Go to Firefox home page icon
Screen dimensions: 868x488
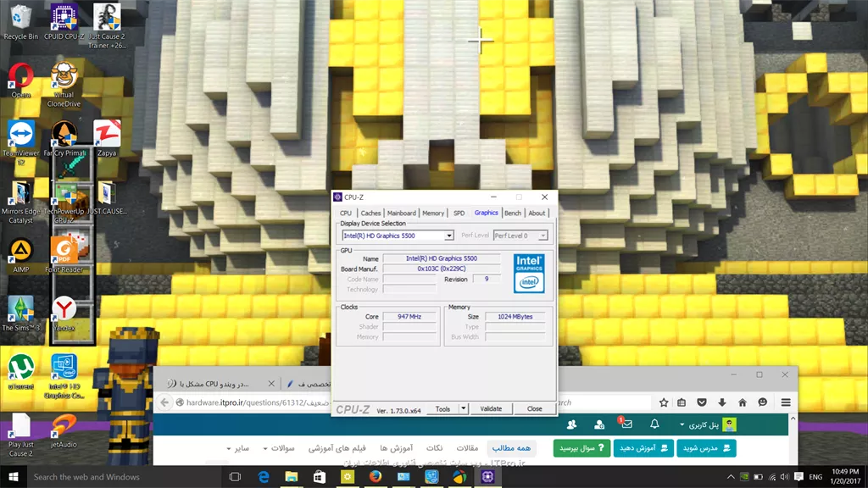(743, 402)
